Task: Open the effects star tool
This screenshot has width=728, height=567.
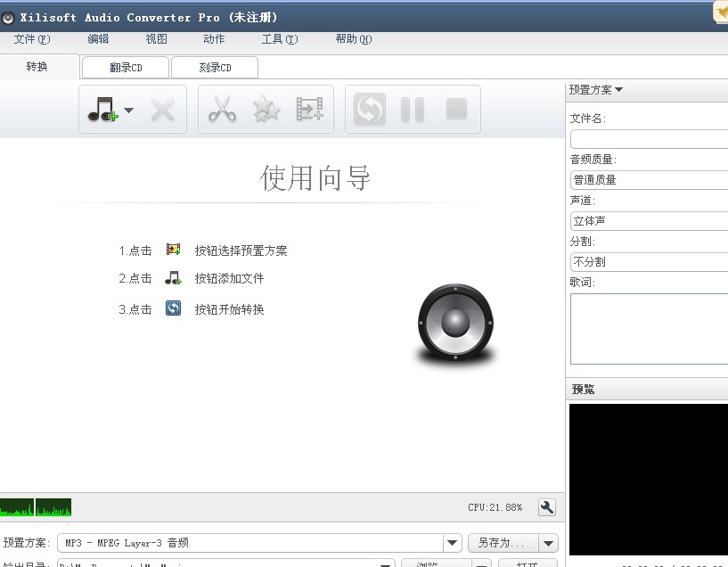Action: click(x=266, y=110)
